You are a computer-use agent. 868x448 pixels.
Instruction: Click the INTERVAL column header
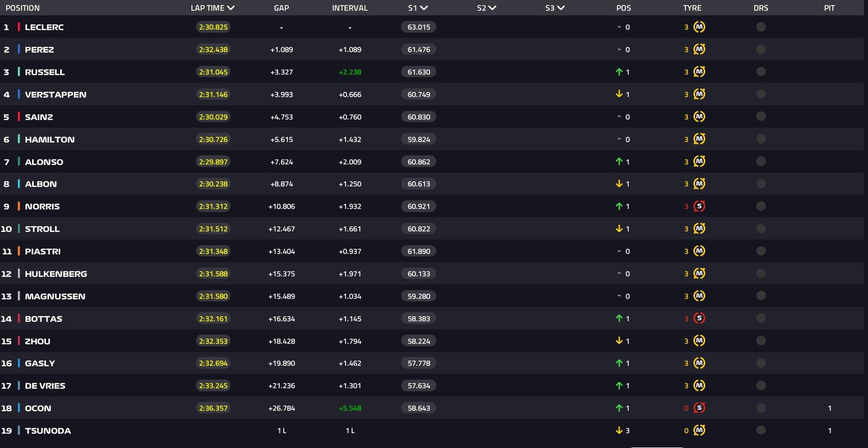pos(350,8)
